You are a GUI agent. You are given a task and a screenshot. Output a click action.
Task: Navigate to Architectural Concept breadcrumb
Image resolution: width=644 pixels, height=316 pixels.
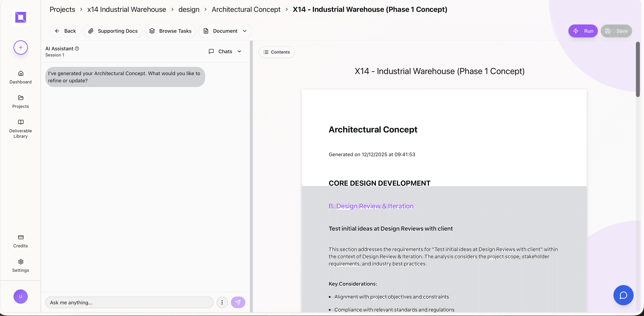(x=246, y=10)
